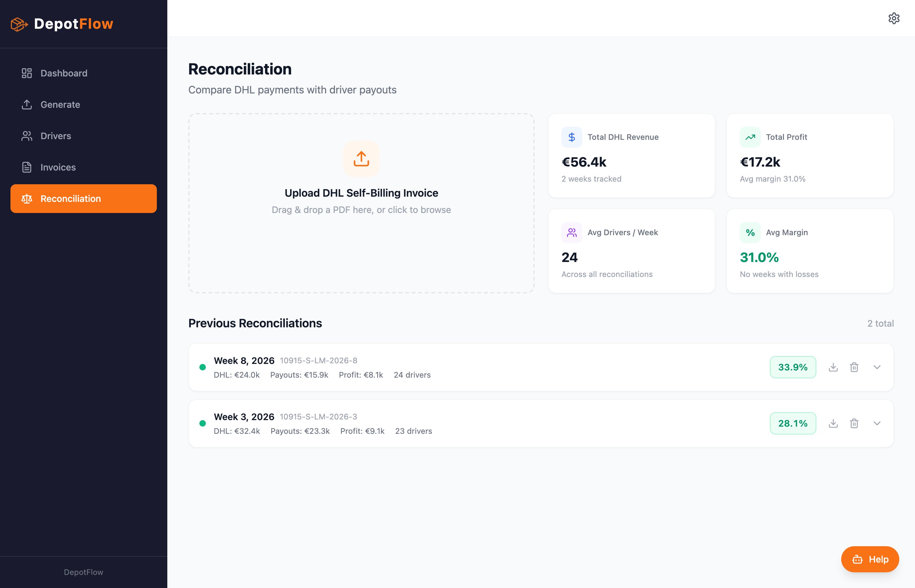Open settings via the gear icon
The height and width of the screenshot is (588, 915).
pos(894,18)
